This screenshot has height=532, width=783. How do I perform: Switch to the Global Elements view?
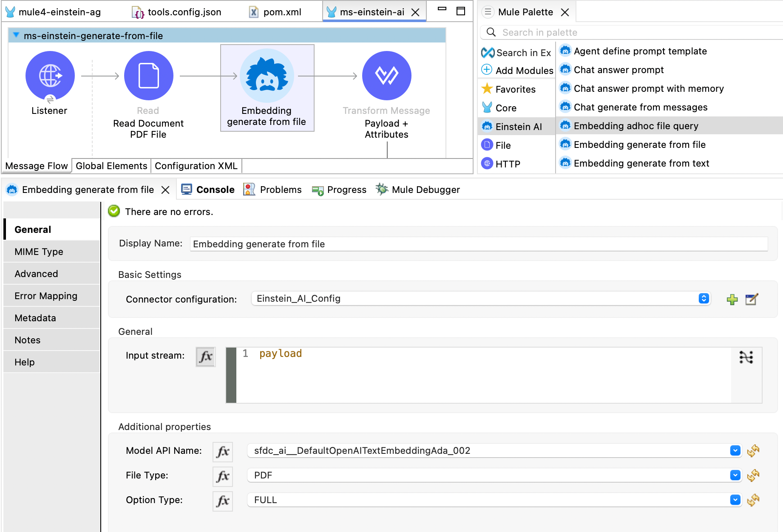(x=111, y=166)
